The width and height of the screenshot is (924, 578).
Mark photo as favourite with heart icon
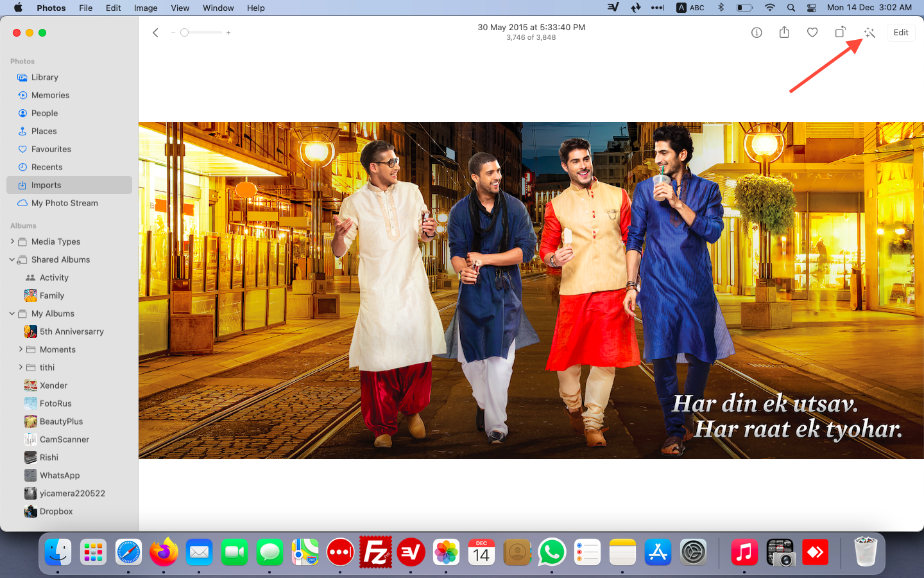point(812,33)
